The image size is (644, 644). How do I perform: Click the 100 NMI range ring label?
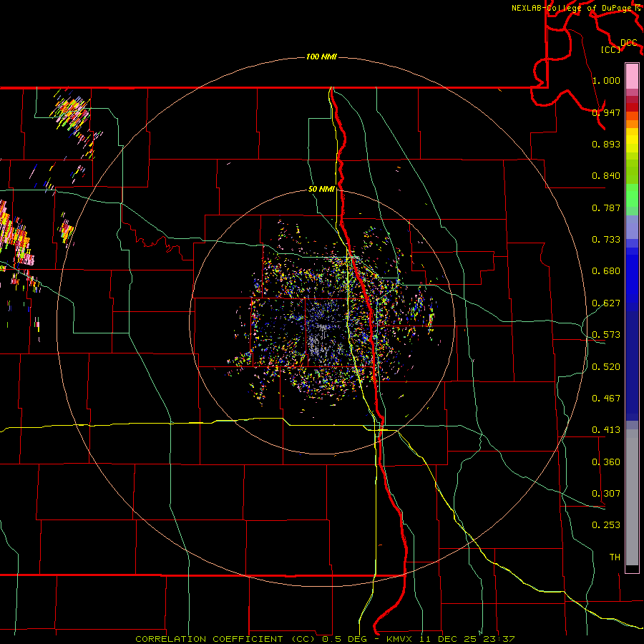[x=321, y=57]
